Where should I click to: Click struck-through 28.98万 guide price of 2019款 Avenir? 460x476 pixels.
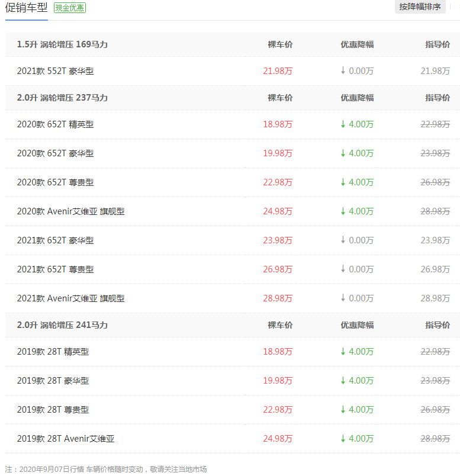click(435, 439)
